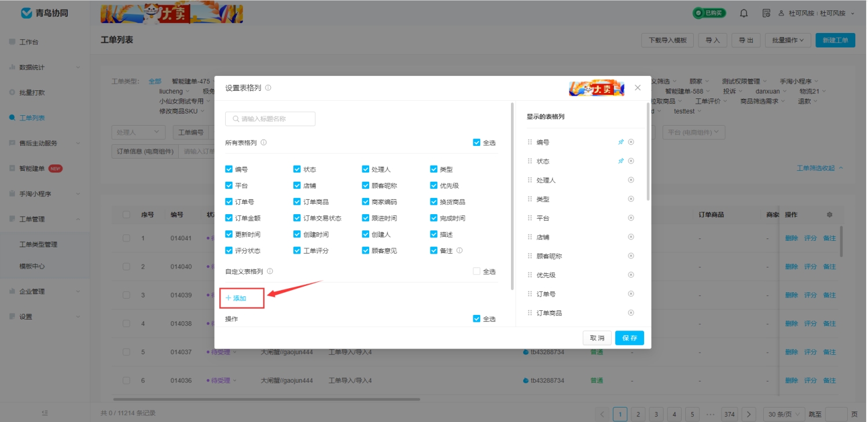Check 全选 for 自定义表格列
The height and width of the screenshot is (422, 868).
[476, 271]
